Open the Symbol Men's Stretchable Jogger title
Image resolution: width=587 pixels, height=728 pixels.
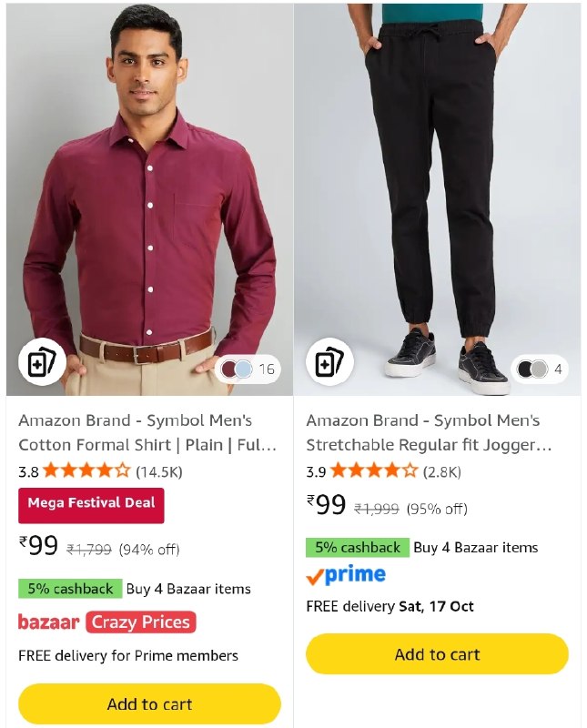[430, 433]
